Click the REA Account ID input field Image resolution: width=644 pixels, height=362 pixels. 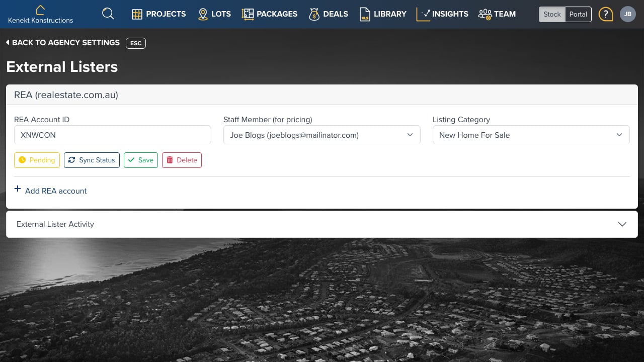click(x=113, y=135)
